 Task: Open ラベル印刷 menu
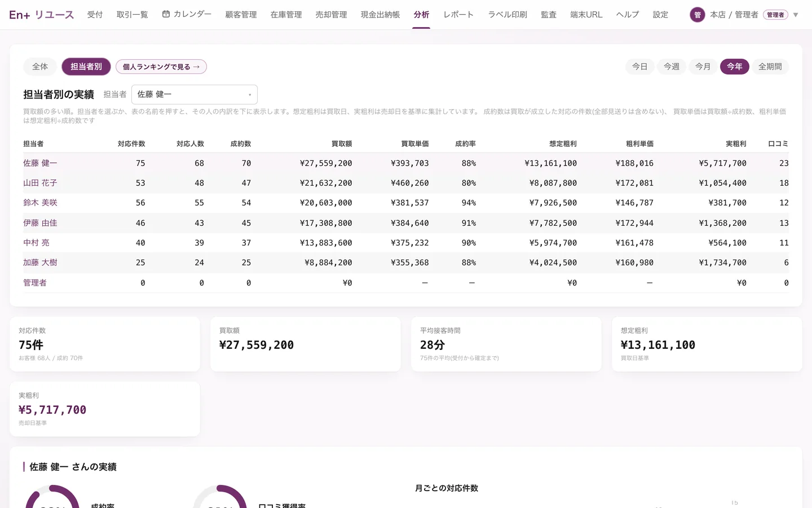tap(507, 15)
